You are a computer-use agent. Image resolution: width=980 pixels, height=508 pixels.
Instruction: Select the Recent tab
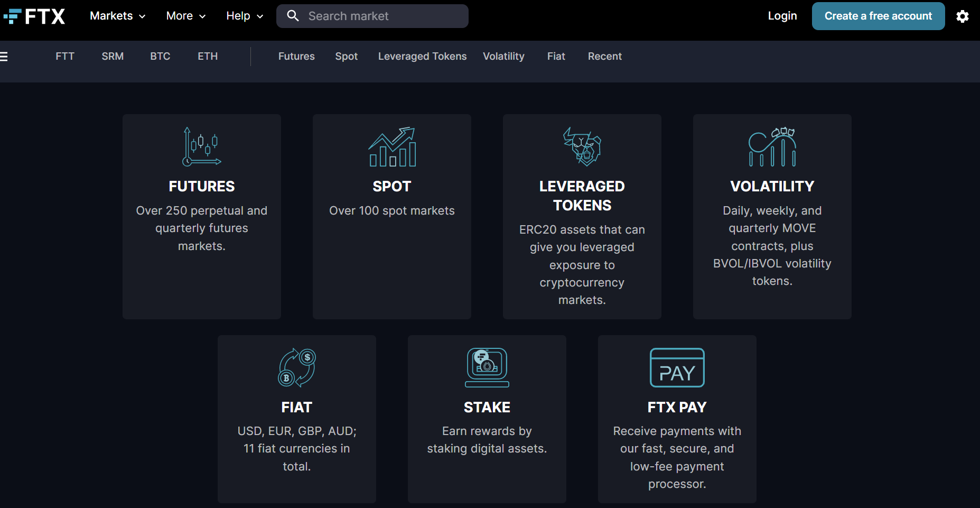tap(604, 57)
